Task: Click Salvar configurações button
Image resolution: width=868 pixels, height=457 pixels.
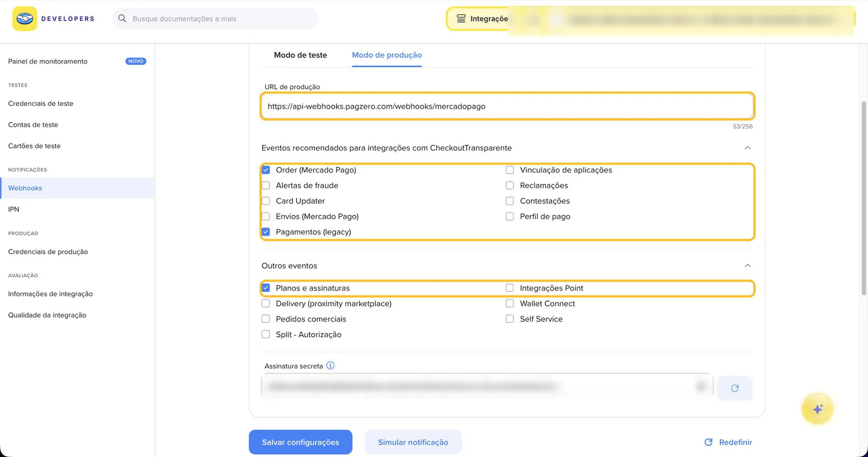Action: pyautogui.click(x=301, y=442)
